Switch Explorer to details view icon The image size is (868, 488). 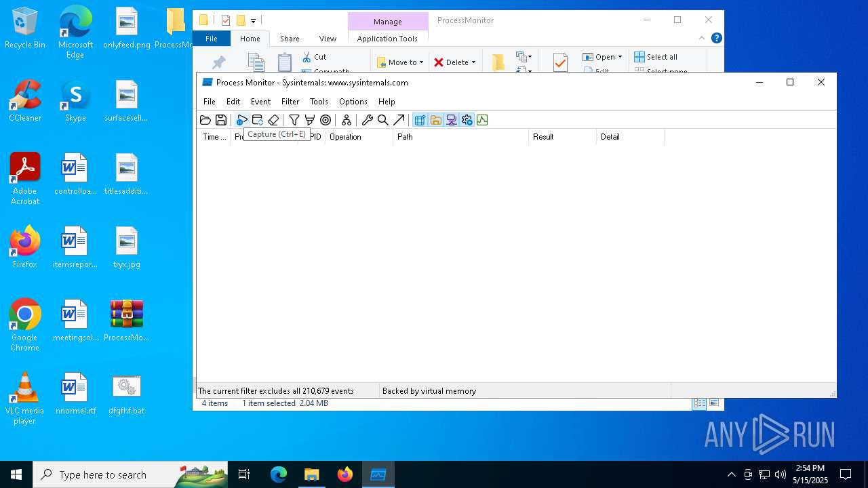click(699, 403)
